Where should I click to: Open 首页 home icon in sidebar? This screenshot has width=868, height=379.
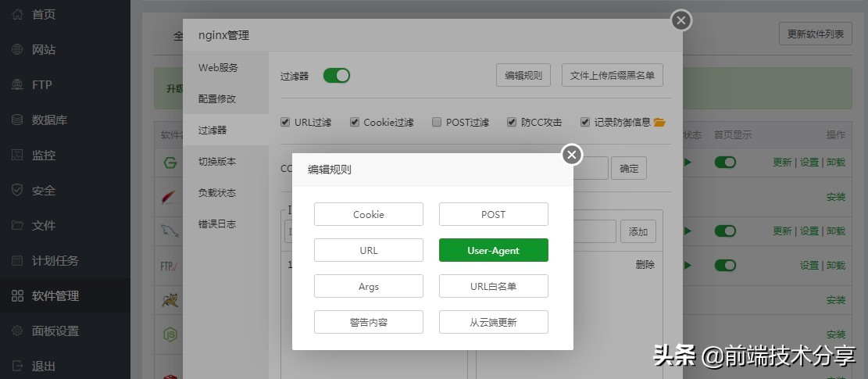[17, 14]
